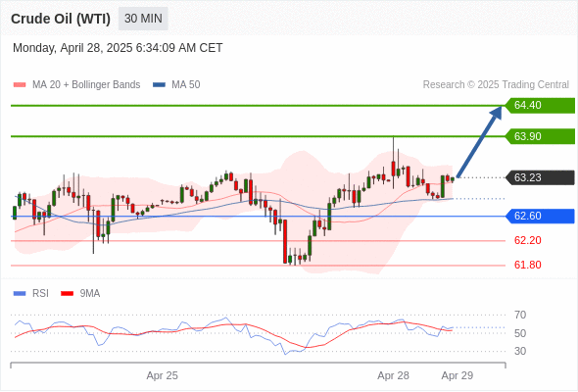Click the red 9MA legend swatch
Viewport: 578px width, 392px height.
67,294
